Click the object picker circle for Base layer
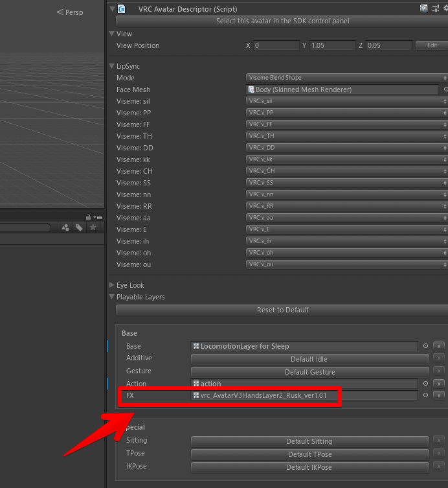Image resolution: width=448 pixels, height=488 pixels. pyautogui.click(x=425, y=346)
